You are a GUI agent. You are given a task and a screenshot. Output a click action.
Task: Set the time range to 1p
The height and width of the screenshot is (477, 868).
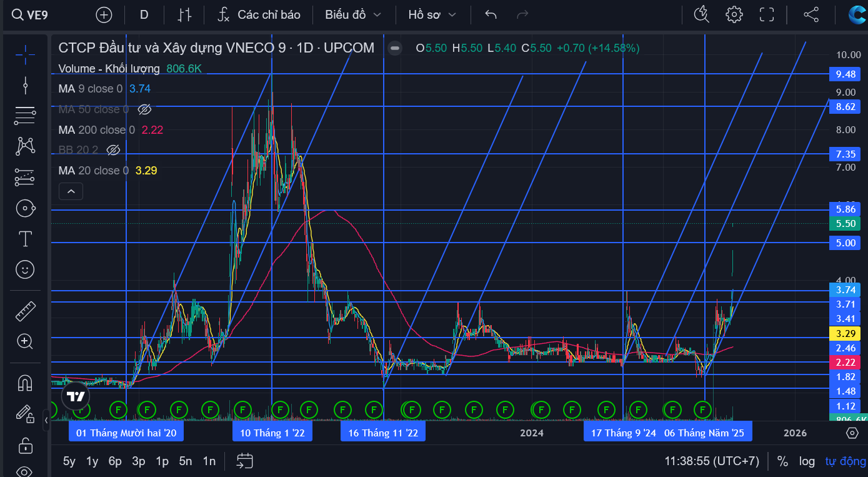(x=162, y=461)
